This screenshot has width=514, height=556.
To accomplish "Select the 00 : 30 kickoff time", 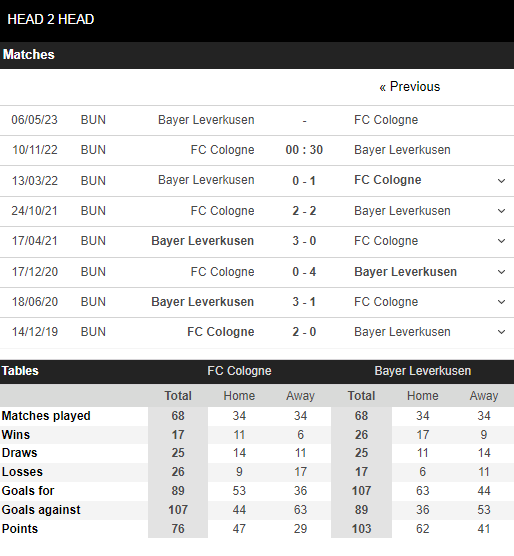I will coord(304,150).
